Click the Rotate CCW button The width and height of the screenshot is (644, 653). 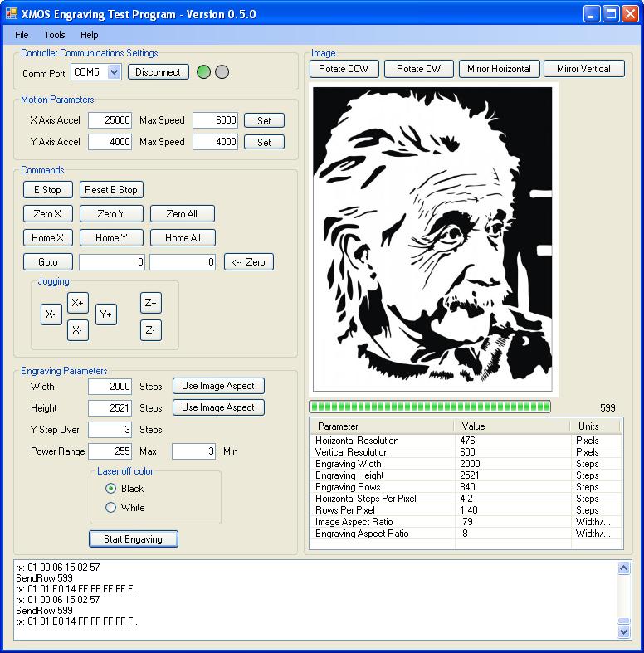point(344,69)
